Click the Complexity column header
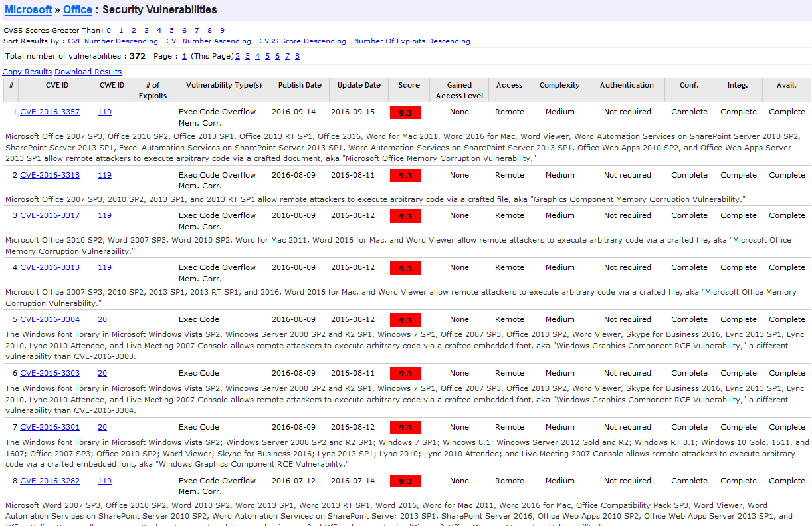Screen dimensions: 812x526 [559, 90]
